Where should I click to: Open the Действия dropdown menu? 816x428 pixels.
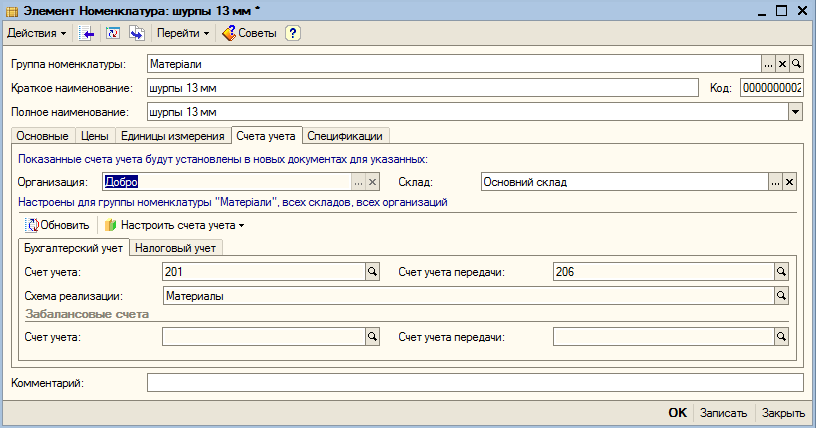coord(36,33)
